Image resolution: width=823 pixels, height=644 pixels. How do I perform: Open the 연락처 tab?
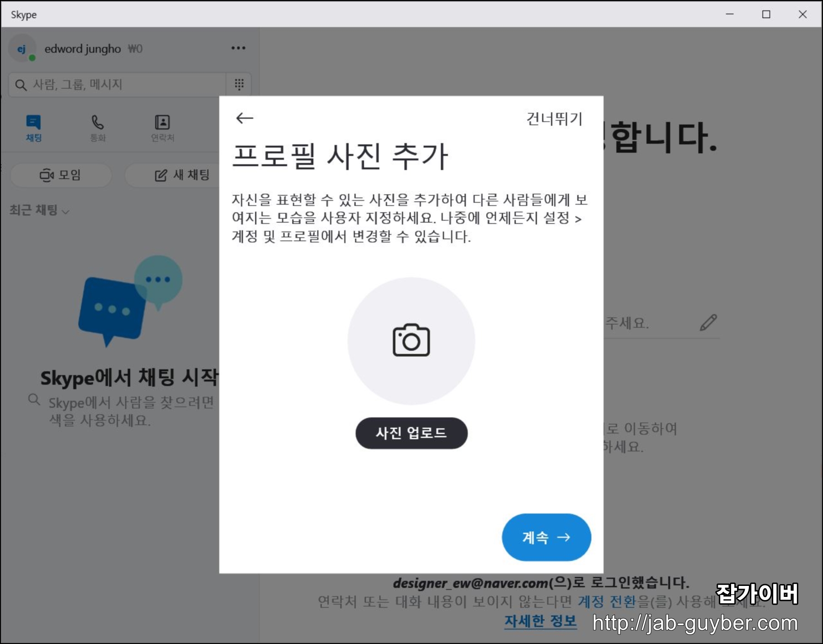point(162,129)
